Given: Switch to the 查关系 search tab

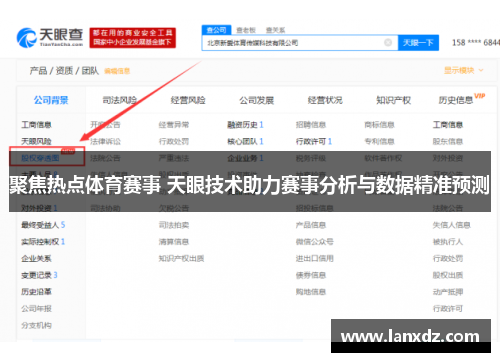Looking at the screenshot, I should [275, 30].
